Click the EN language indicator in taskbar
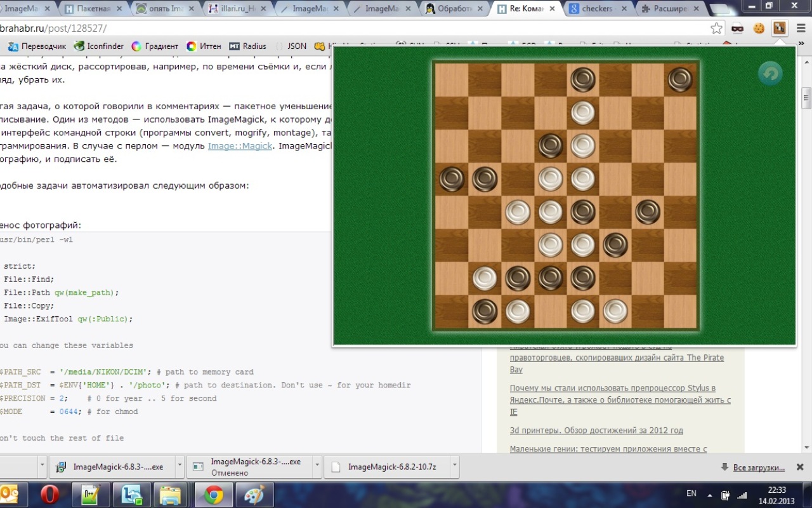This screenshot has width=812, height=508. [x=691, y=493]
